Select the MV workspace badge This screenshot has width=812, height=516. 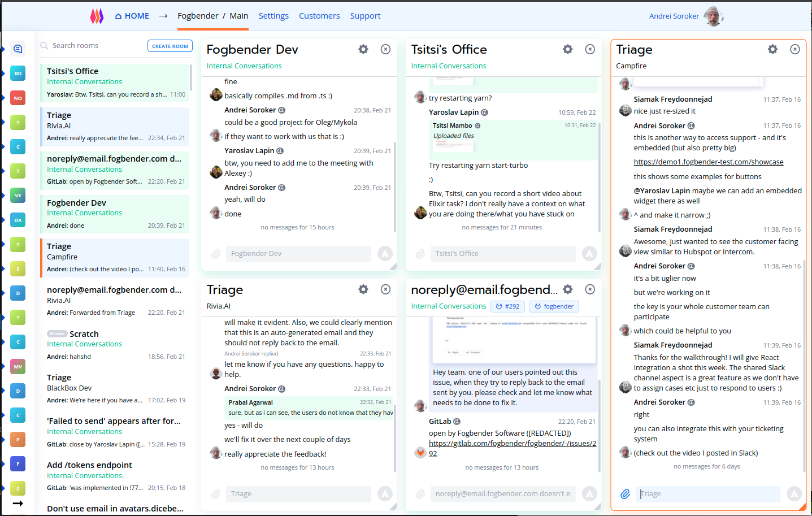click(x=18, y=366)
